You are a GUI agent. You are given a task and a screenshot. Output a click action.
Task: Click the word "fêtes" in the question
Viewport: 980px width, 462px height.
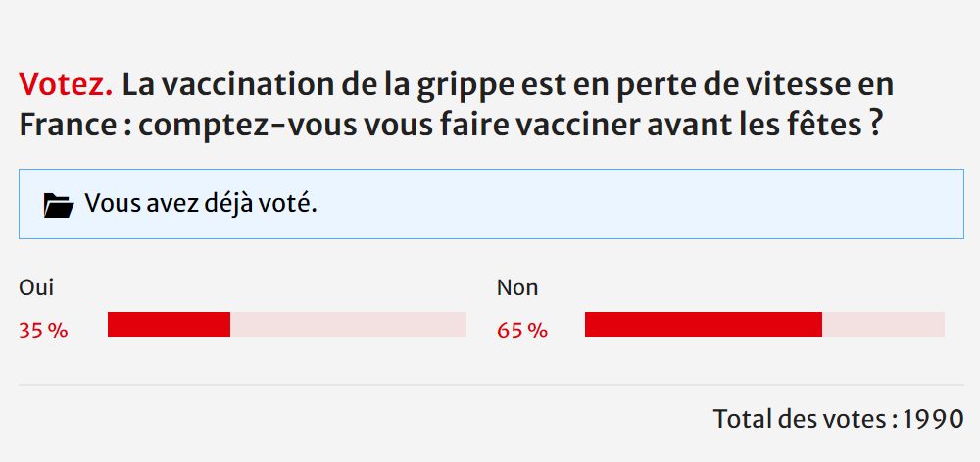pyautogui.click(x=824, y=127)
